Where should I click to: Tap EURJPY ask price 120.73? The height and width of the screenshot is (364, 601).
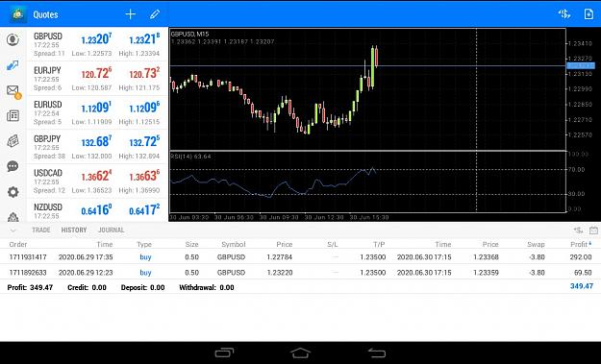pyautogui.click(x=144, y=73)
